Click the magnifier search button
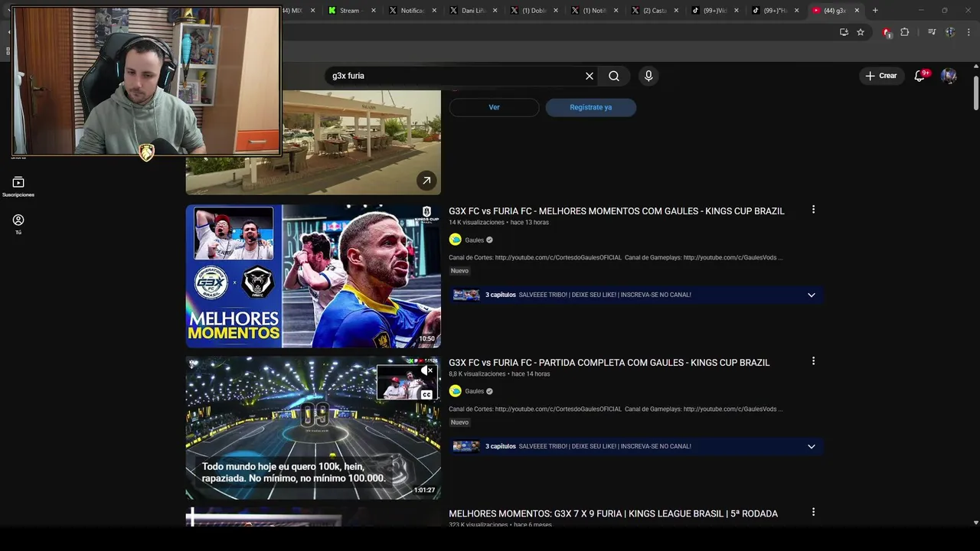 pyautogui.click(x=614, y=76)
